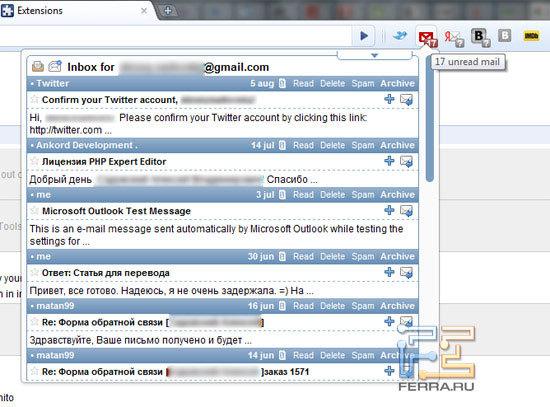The image size is (550, 407).
Task: Open the yellow IMDb extension icon
Action: tap(531, 36)
